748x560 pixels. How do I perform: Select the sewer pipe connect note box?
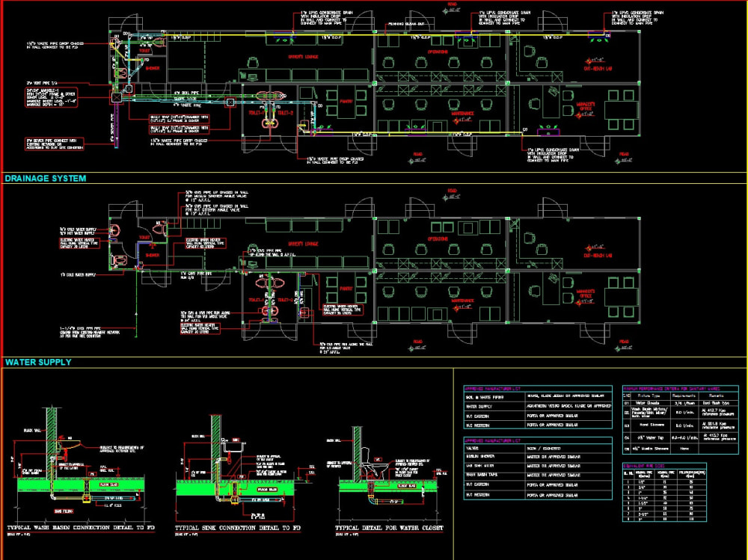[x=55, y=144]
